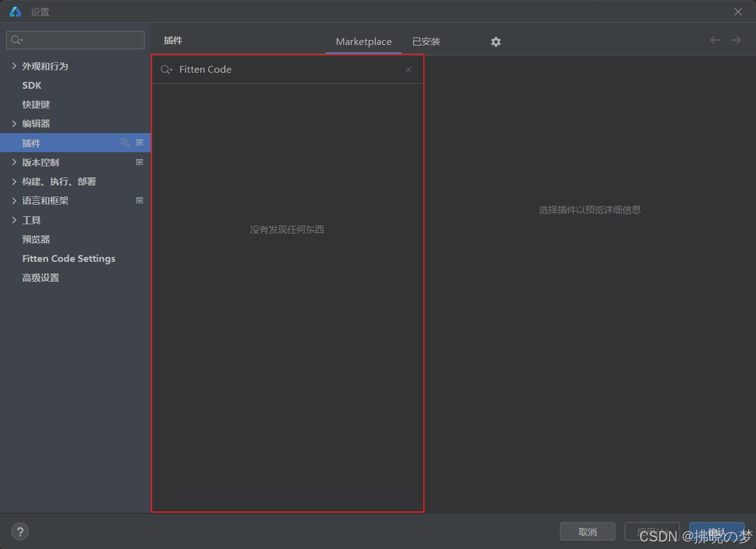Go forward with the right arrow
Image resolution: width=756 pixels, height=549 pixels.
pyautogui.click(x=736, y=40)
